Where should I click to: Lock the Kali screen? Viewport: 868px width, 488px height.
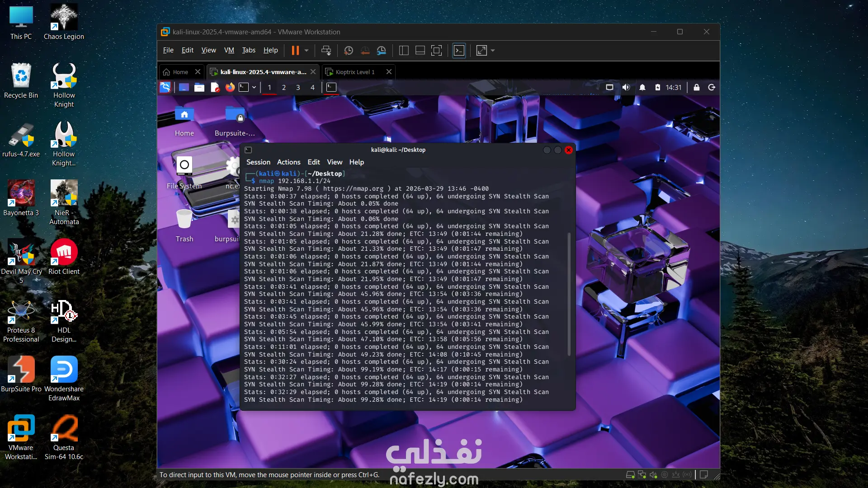tap(697, 87)
